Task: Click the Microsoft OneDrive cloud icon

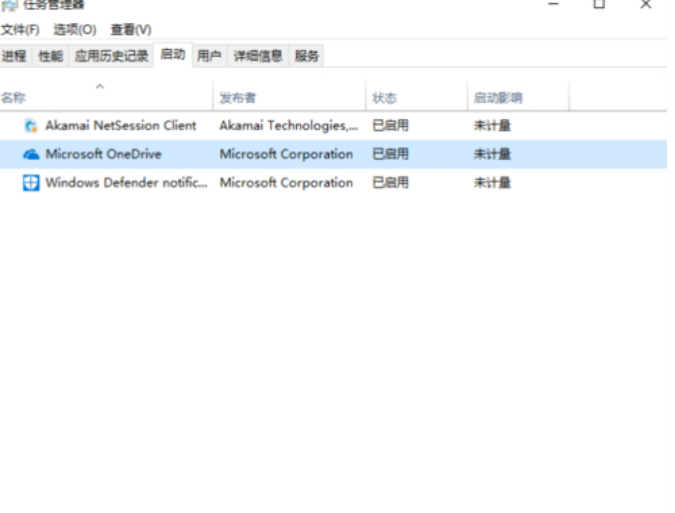Action: (31, 154)
